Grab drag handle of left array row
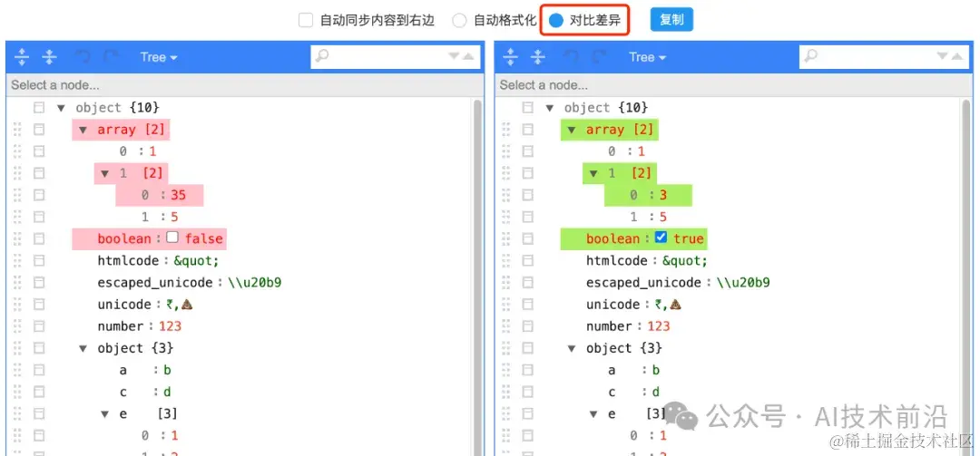980x456 pixels. (x=17, y=130)
